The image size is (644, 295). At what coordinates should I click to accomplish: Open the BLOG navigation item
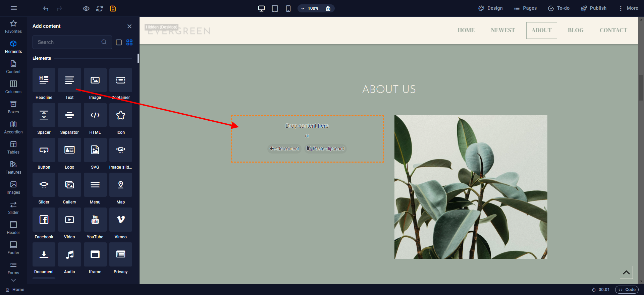[x=576, y=30]
